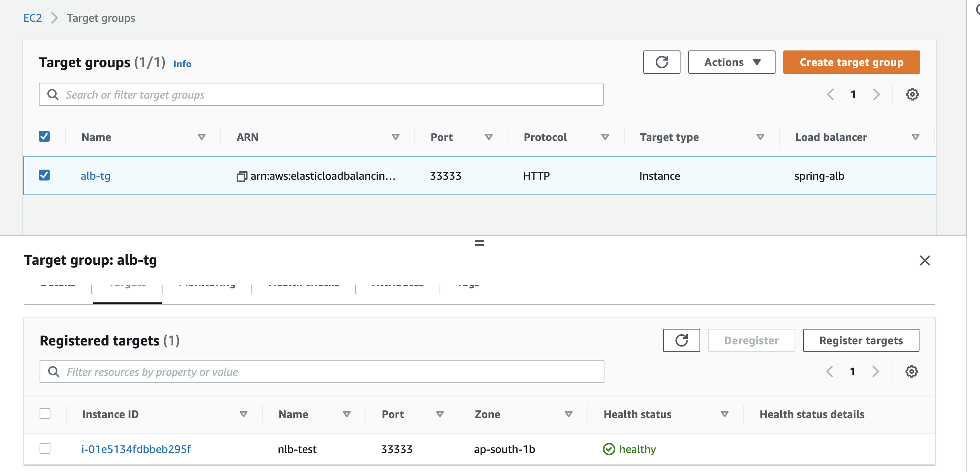
Task: Go to next page of registered targets
Action: click(x=876, y=371)
